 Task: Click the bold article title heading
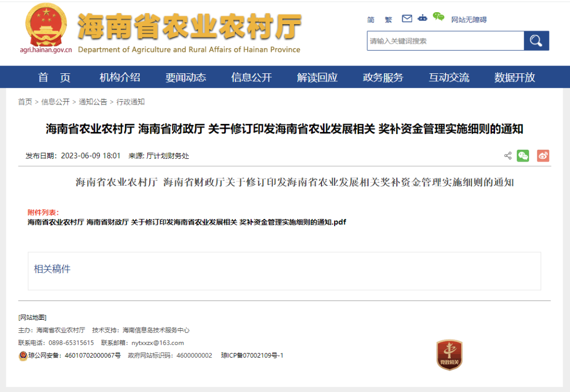284,129
